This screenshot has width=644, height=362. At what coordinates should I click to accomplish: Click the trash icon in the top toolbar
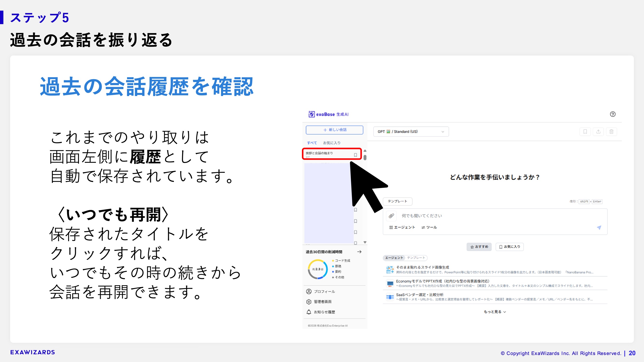pos(611,132)
